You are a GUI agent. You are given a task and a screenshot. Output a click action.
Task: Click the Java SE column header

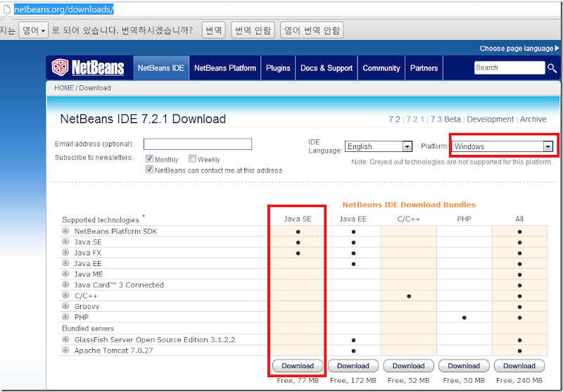(x=298, y=219)
